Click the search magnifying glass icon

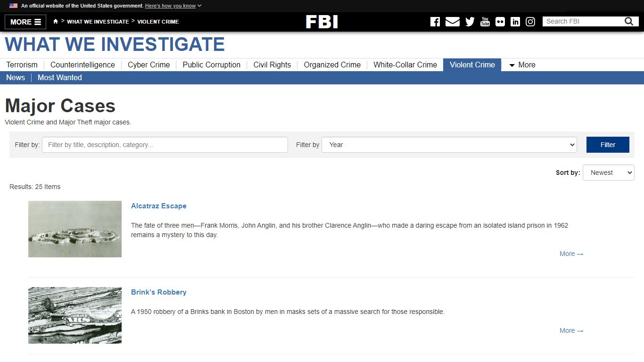point(629,21)
